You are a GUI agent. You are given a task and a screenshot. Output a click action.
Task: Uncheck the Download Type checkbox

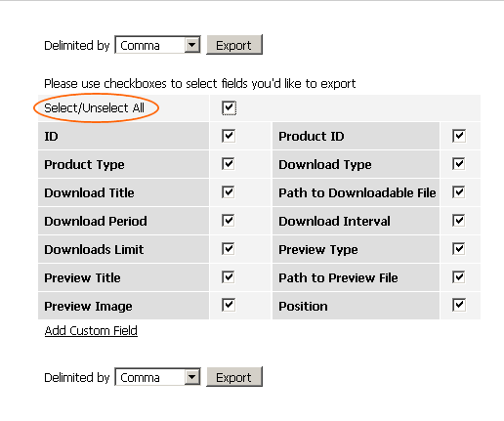459,164
